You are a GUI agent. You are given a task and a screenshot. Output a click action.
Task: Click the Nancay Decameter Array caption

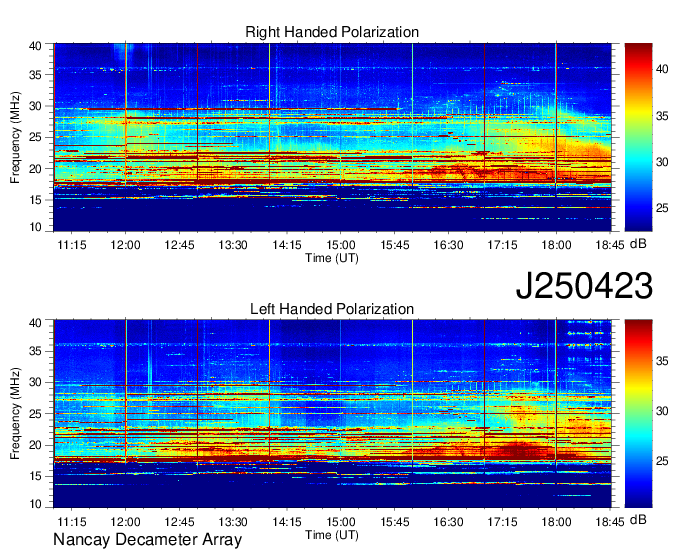point(147,539)
